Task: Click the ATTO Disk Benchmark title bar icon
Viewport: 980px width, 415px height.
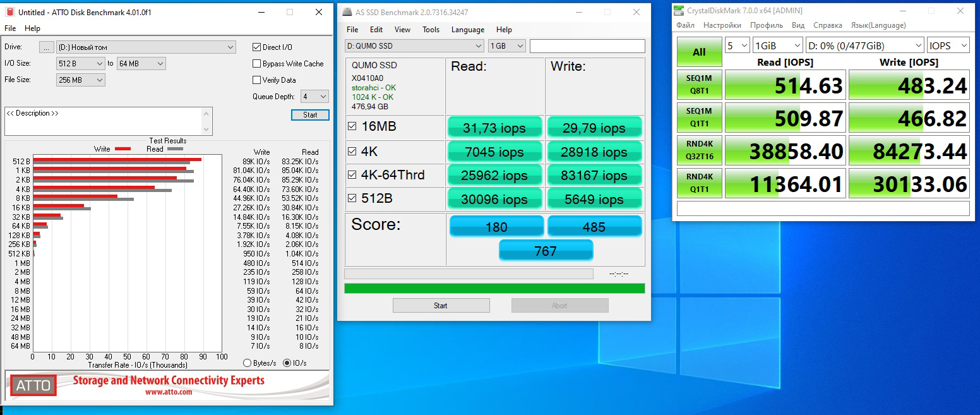Action: (x=10, y=12)
